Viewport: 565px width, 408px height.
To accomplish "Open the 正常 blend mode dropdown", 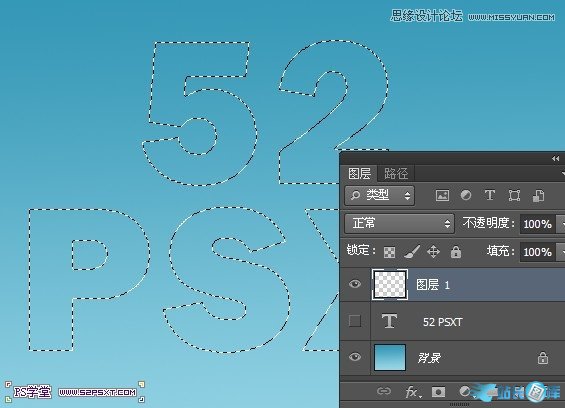I will (399, 223).
